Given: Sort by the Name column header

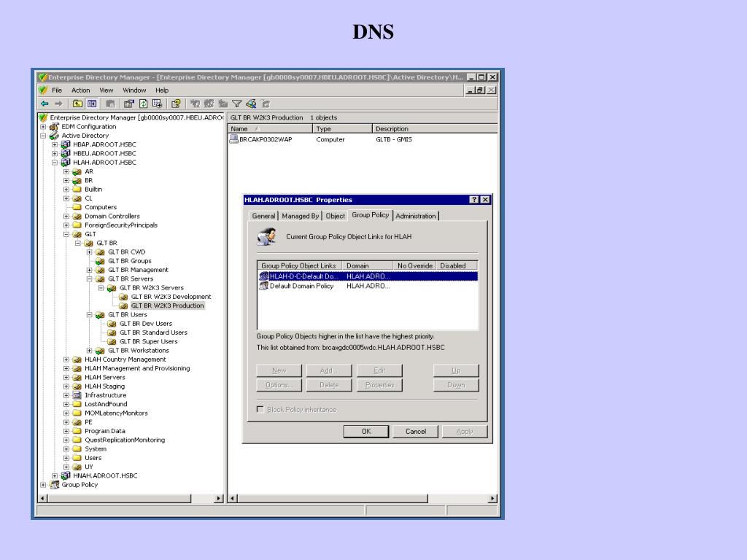Looking at the screenshot, I should (x=270, y=128).
